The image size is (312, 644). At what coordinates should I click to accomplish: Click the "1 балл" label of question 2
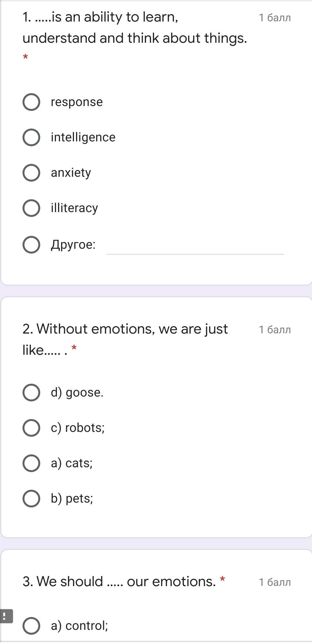pyautogui.click(x=275, y=330)
